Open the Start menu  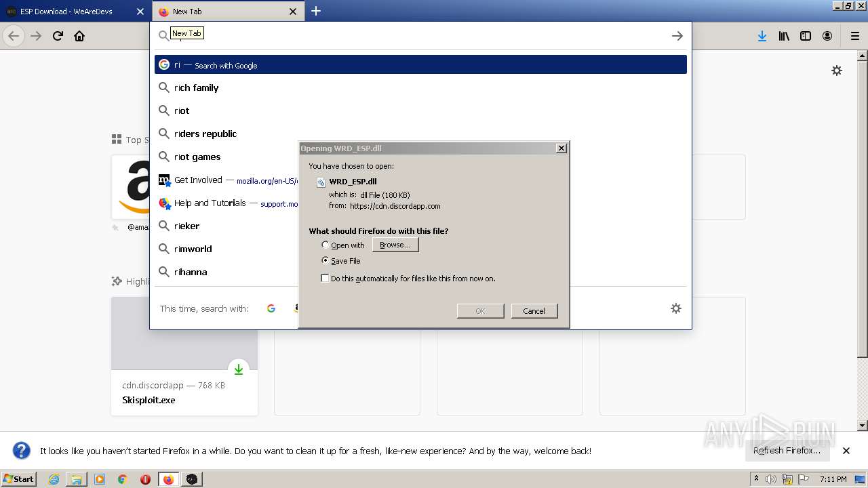point(19,479)
